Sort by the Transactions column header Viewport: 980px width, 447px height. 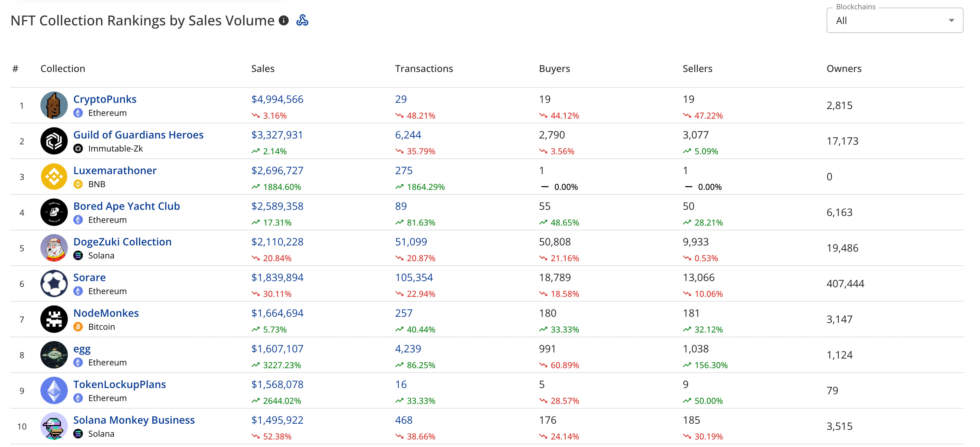click(x=424, y=69)
